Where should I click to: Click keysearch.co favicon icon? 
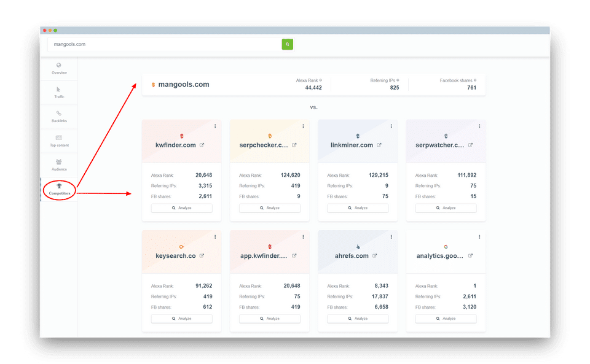182,247
